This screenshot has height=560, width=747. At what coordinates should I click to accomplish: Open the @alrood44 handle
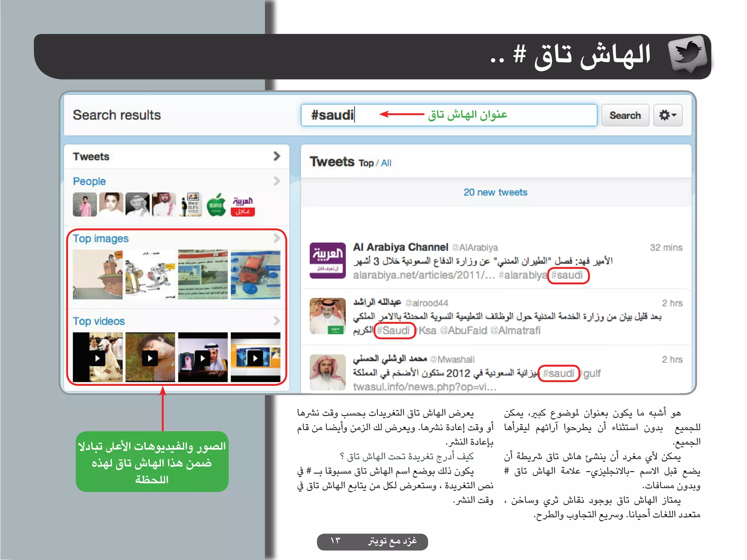click(427, 303)
